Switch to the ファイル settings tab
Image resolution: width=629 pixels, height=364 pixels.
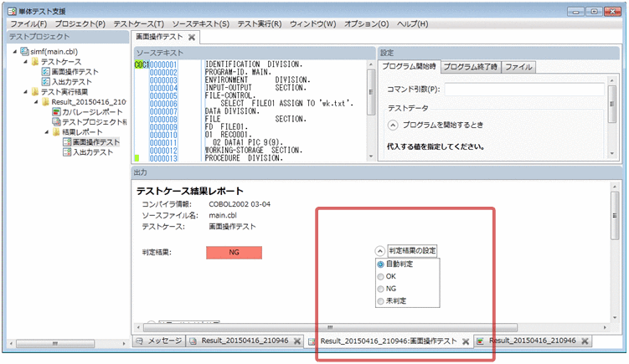pyautogui.click(x=518, y=67)
